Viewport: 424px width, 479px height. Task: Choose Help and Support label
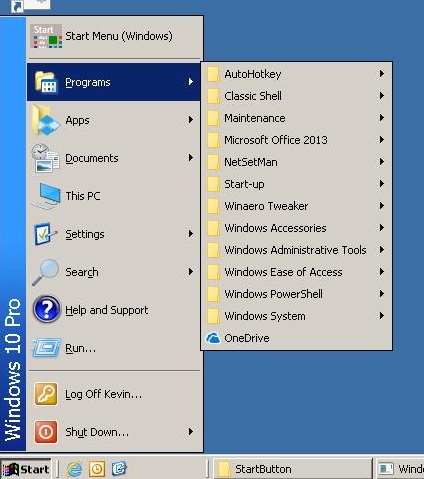point(107,310)
